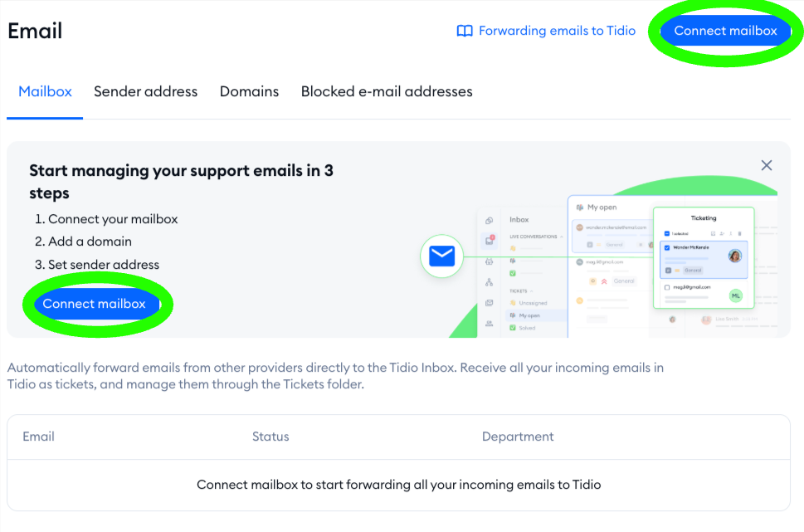Click the red double-chevron priority icon

click(x=604, y=281)
